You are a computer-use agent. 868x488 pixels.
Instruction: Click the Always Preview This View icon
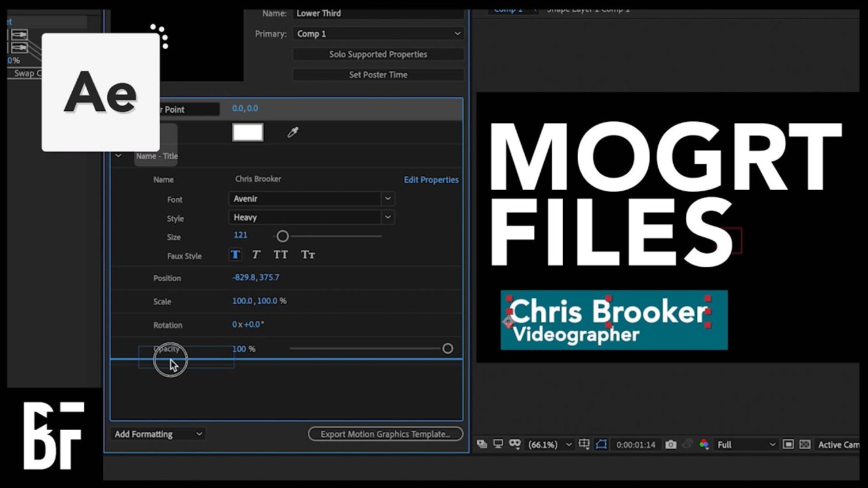(482, 445)
